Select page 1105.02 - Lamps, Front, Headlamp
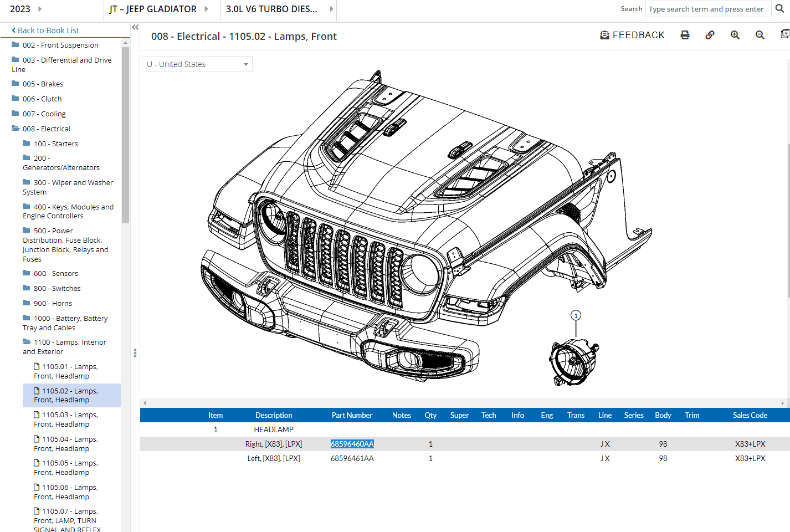 71,395
